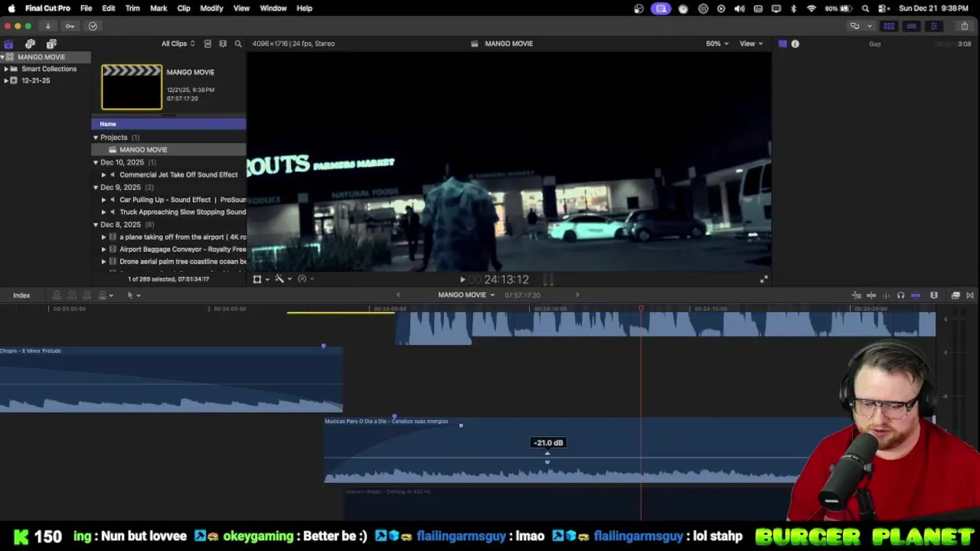Open clip appearance and filtering options
980x551 pixels.
click(x=223, y=44)
